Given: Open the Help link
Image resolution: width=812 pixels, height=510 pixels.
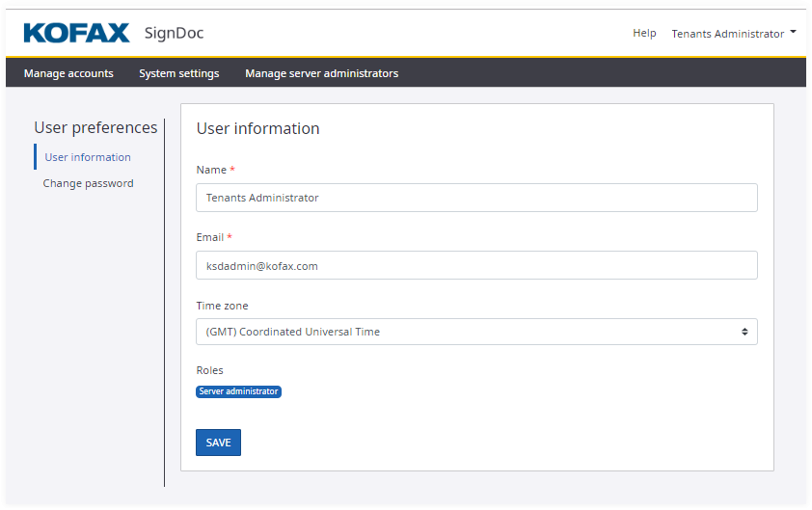Looking at the screenshot, I should [644, 34].
